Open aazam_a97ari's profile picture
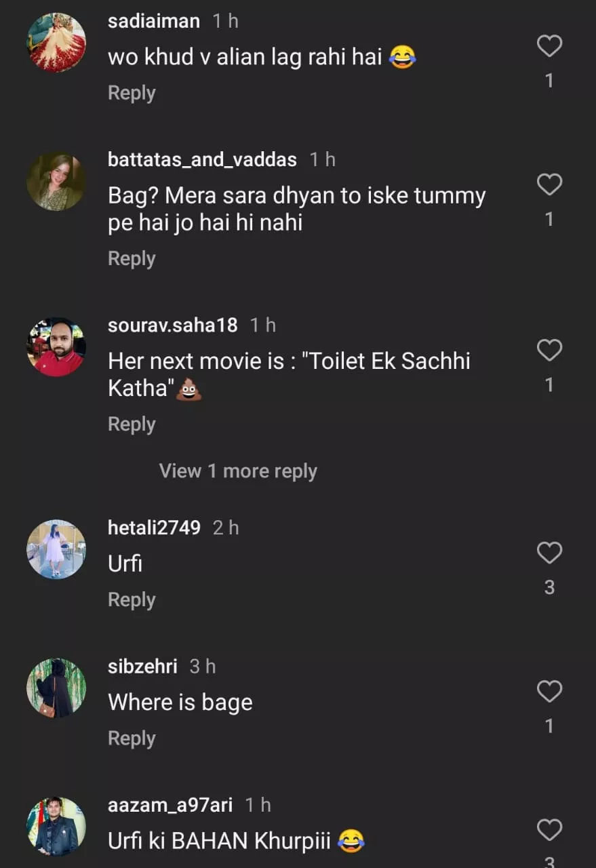The image size is (596, 868). pyautogui.click(x=56, y=826)
